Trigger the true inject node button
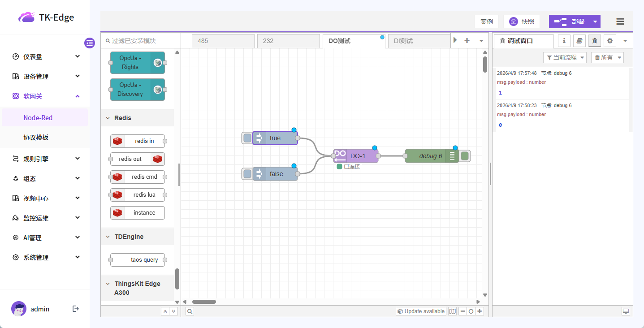Image resolution: width=644 pixels, height=328 pixels. click(247, 138)
